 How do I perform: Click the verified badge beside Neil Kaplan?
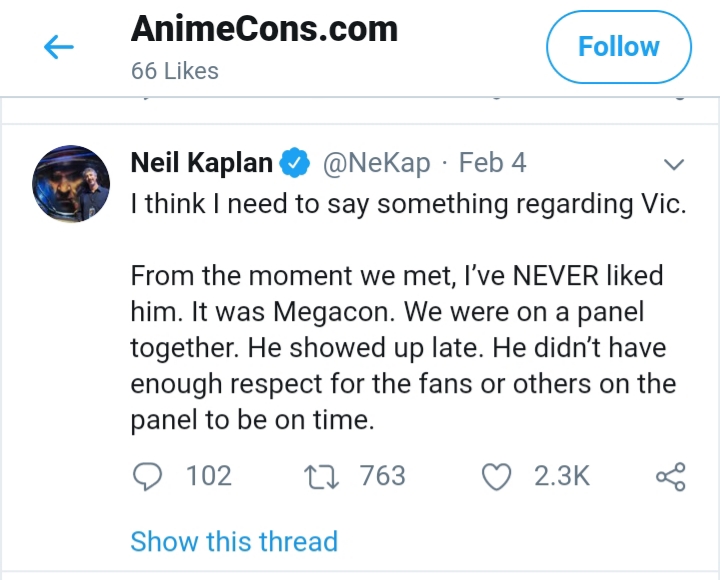(294, 163)
